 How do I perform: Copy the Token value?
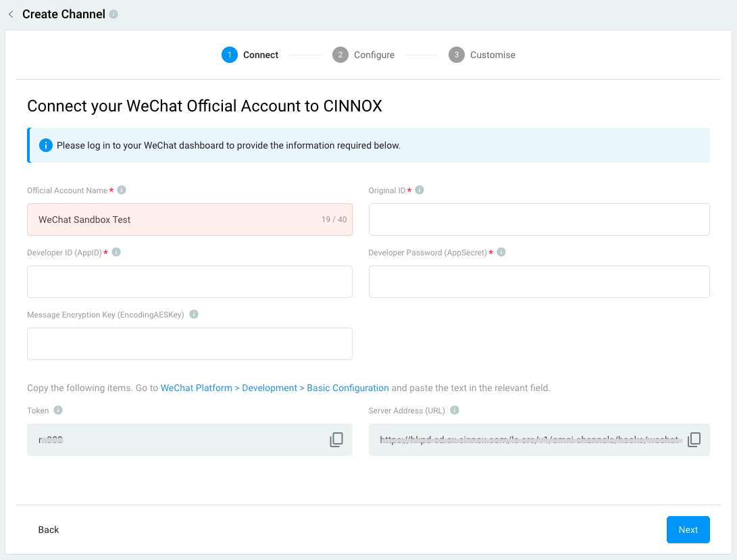336,440
